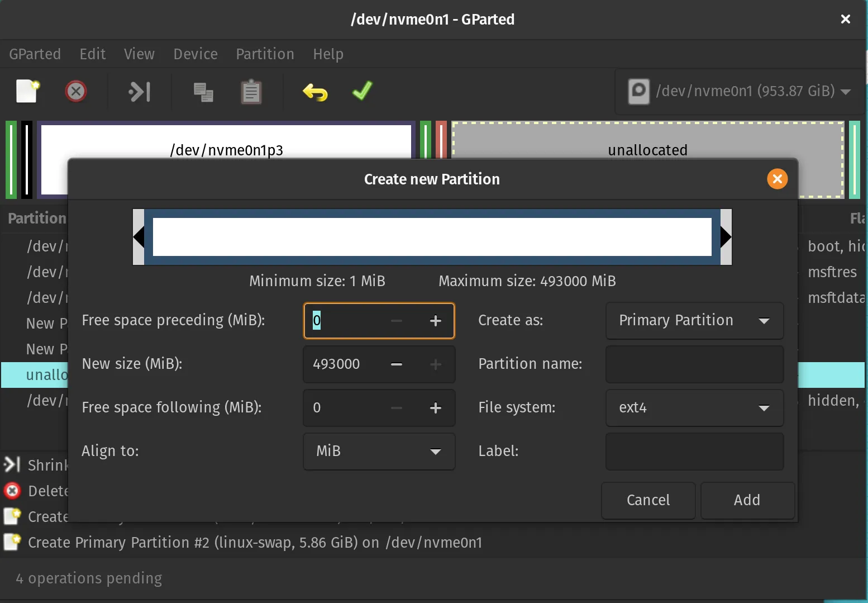Open the File system dropdown
This screenshot has height=603, width=868.
[694, 408]
